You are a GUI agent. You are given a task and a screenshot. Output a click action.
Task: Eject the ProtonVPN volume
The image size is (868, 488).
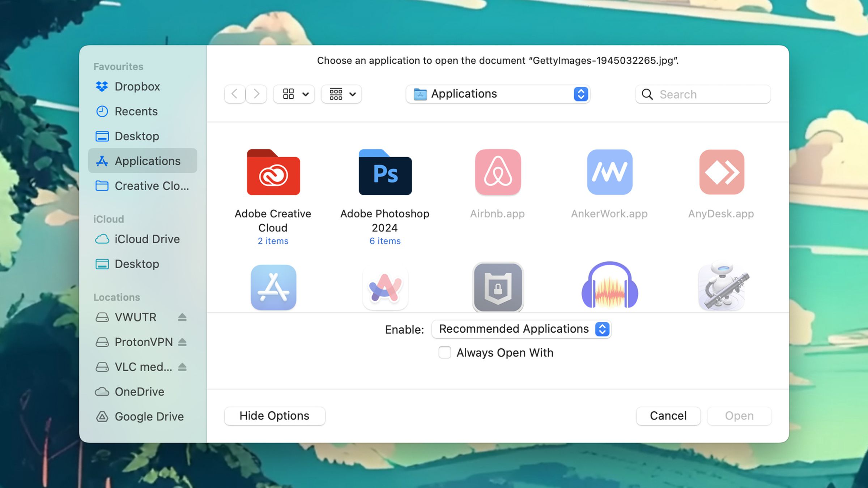(183, 342)
